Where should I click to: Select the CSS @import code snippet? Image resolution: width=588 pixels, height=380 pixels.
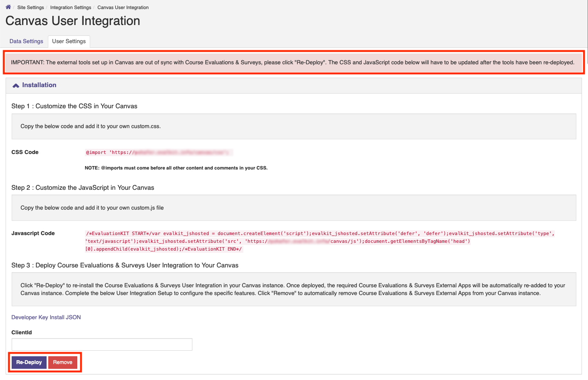160,152
